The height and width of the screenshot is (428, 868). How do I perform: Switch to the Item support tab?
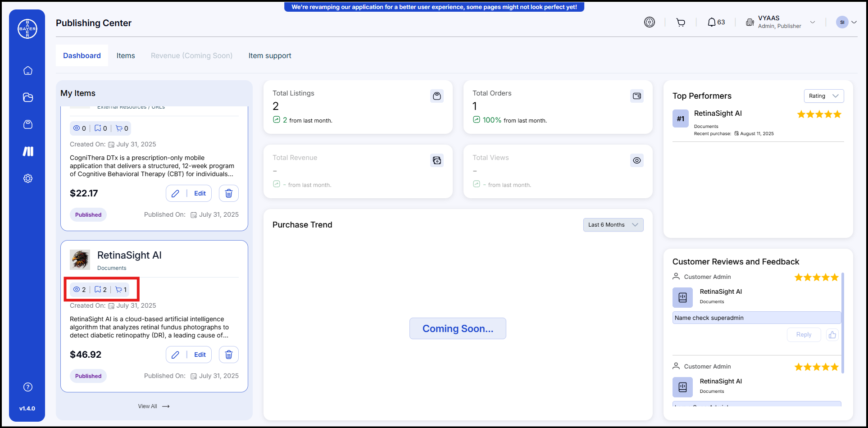pos(270,55)
